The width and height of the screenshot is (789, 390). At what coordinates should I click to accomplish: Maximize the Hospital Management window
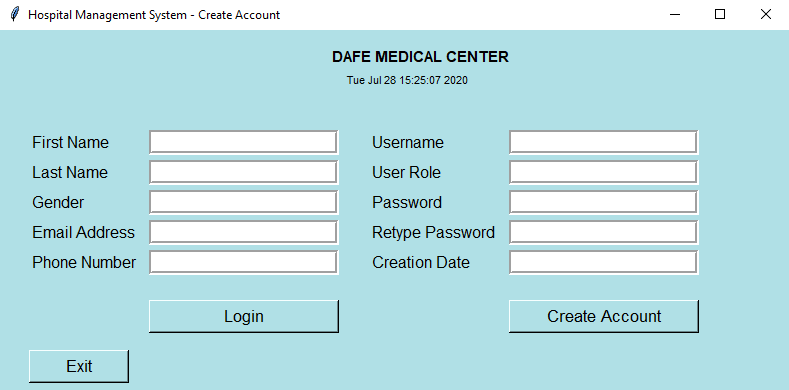(x=720, y=15)
